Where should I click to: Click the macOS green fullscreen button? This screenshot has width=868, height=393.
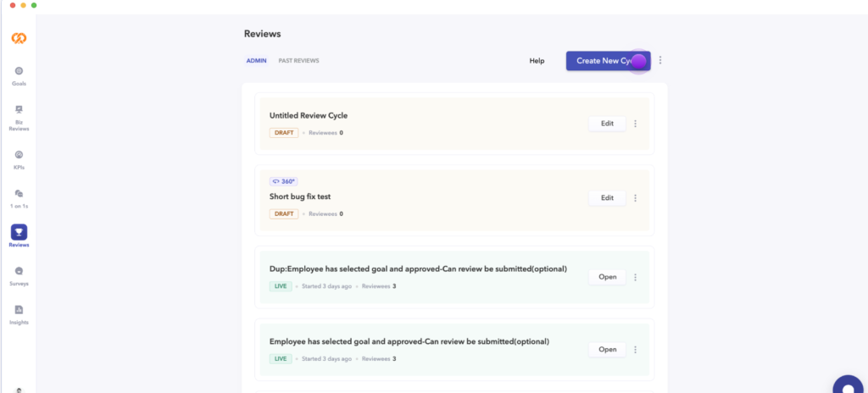tap(34, 5)
